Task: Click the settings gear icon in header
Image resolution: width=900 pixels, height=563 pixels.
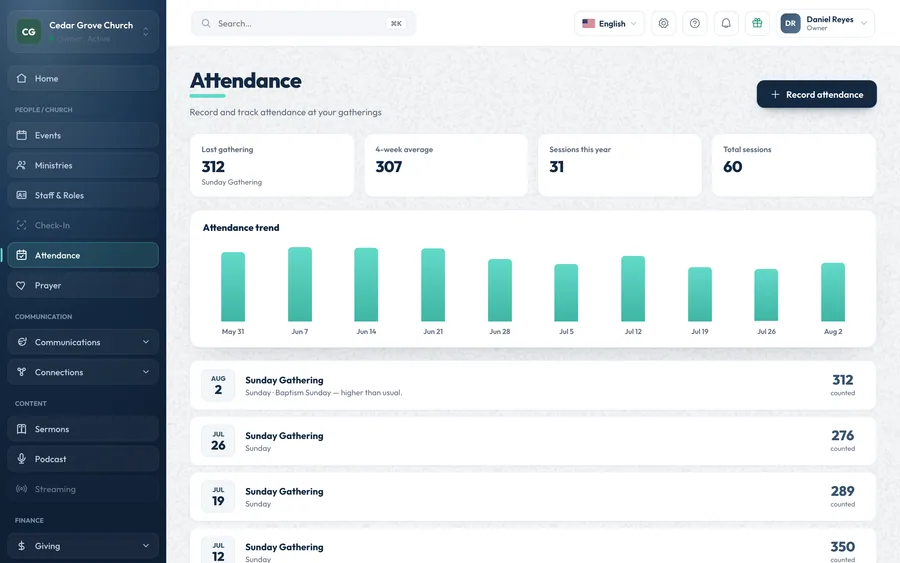Action: tap(663, 24)
